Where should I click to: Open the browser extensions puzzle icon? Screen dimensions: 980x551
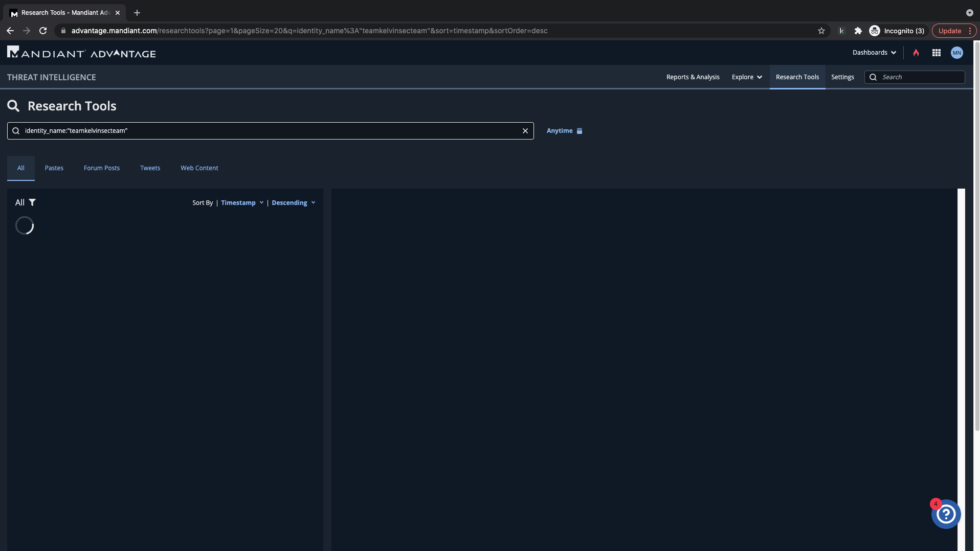(x=858, y=31)
